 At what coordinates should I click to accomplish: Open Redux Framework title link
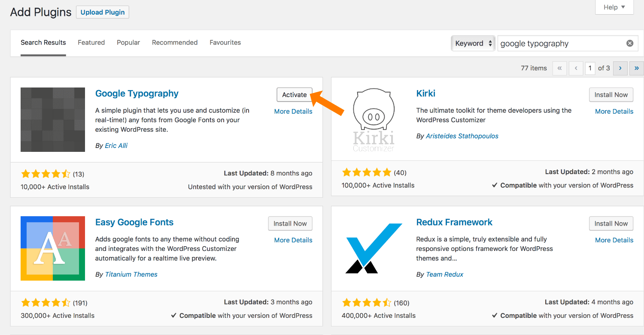[x=454, y=222]
